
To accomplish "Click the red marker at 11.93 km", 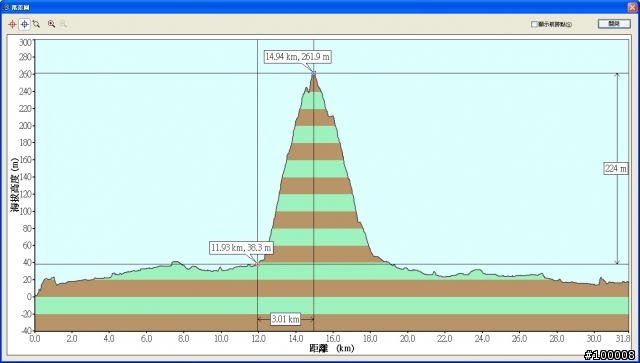I will [257, 264].
